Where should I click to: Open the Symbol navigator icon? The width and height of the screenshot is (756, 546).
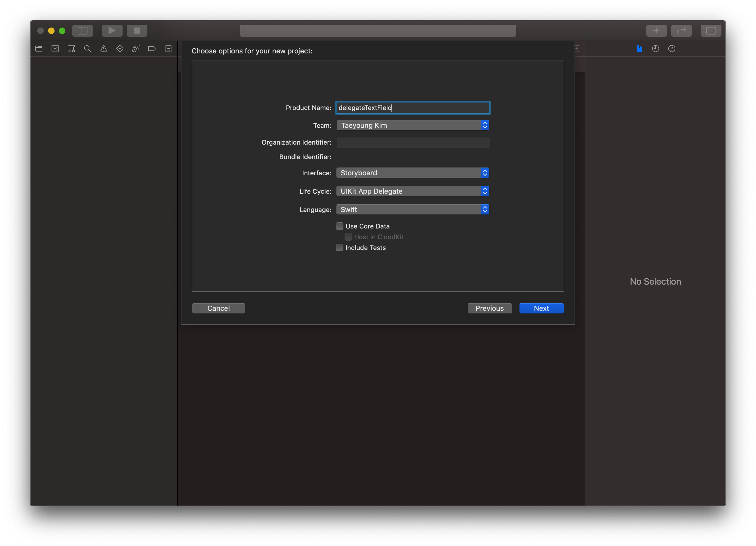(71, 49)
